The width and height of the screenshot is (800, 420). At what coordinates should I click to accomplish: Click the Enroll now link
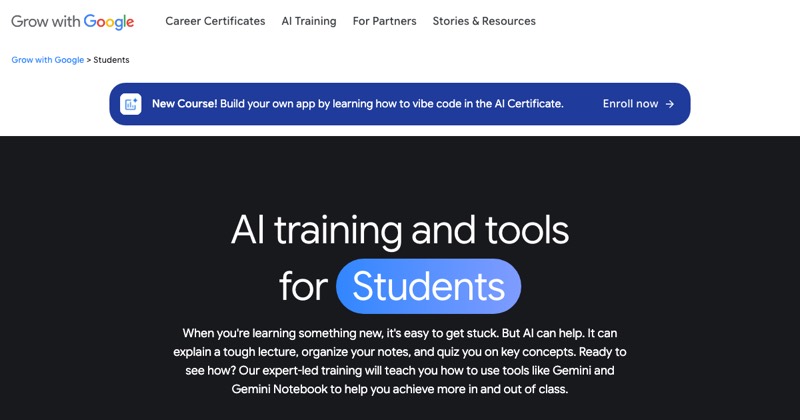click(638, 104)
